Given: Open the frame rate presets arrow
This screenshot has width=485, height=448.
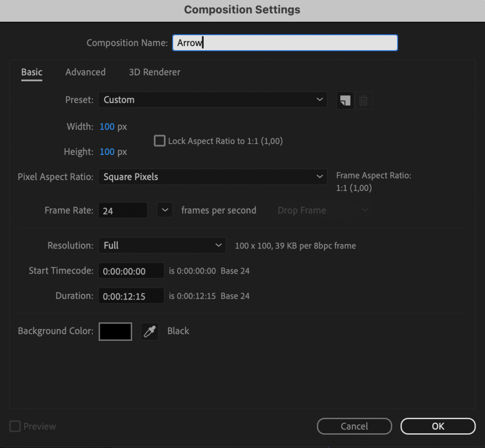Looking at the screenshot, I should point(164,210).
